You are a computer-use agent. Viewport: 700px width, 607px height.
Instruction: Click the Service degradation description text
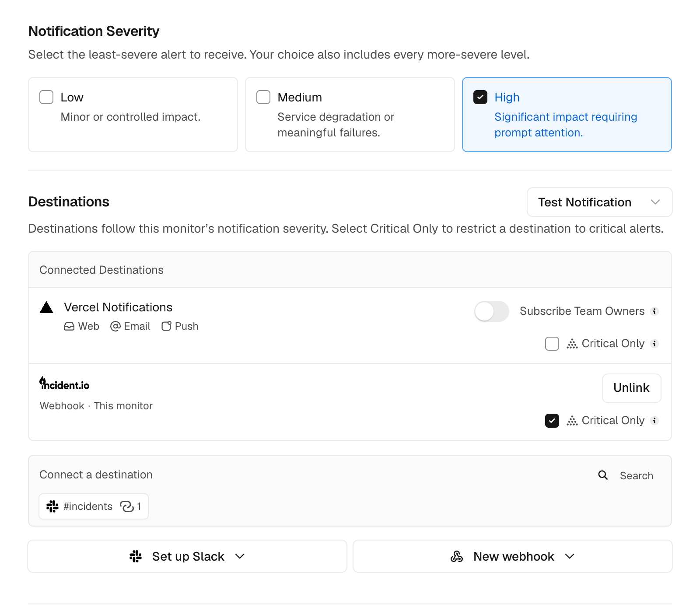click(x=336, y=125)
